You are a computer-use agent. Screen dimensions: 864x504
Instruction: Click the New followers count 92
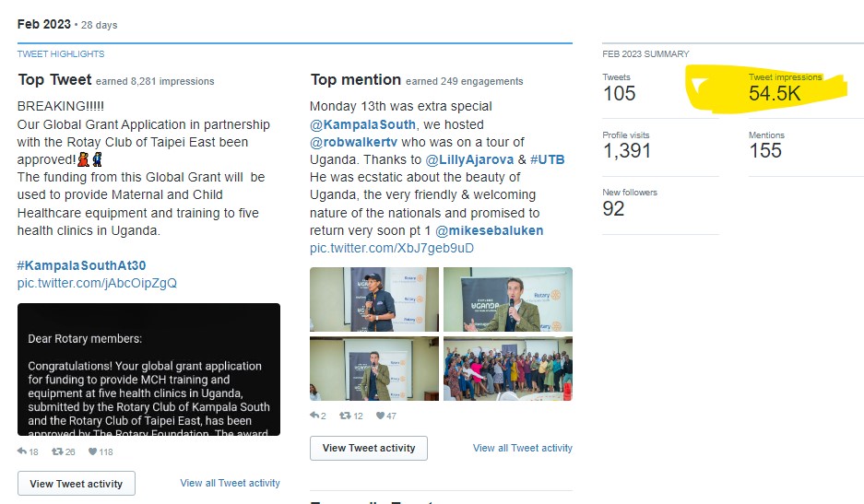click(614, 209)
